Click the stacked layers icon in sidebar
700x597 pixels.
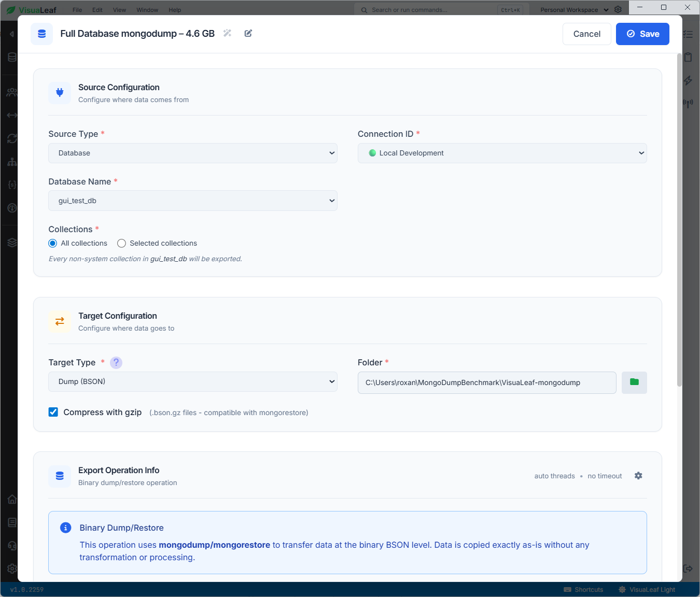pyautogui.click(x=12, y=243)
